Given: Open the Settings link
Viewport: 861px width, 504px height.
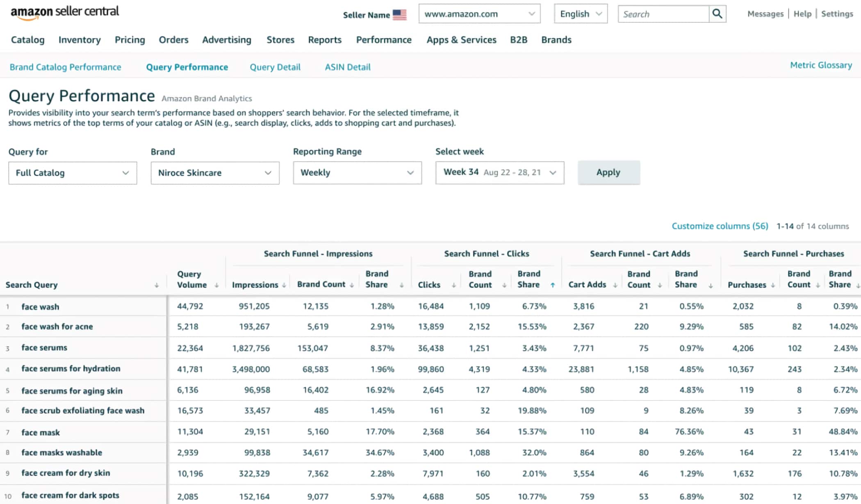Looking at the screenshot, I should tap(837, 14).
